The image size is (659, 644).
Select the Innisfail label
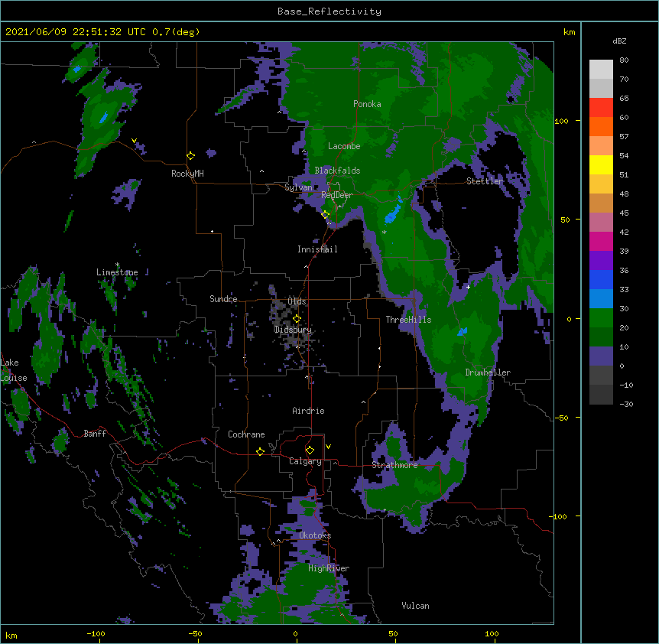point(317,249)
